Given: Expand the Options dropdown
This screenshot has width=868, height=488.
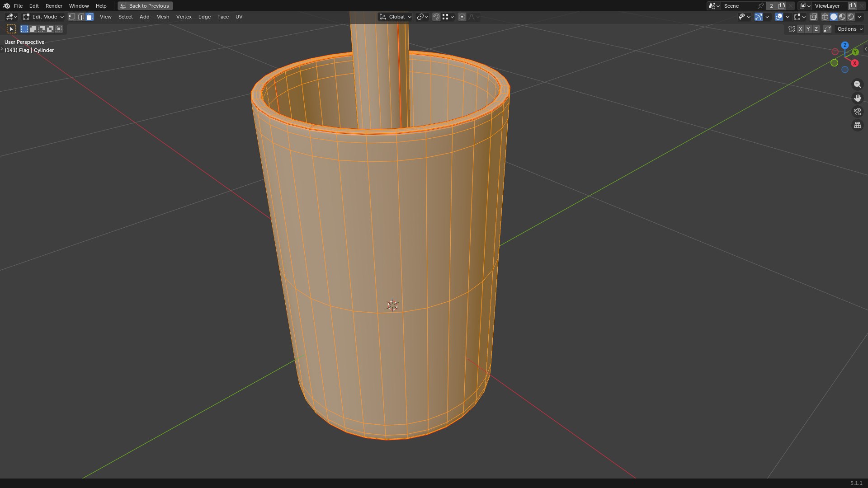Looking at the screenshot, I should pyautogui.click(x=849, y=29).
